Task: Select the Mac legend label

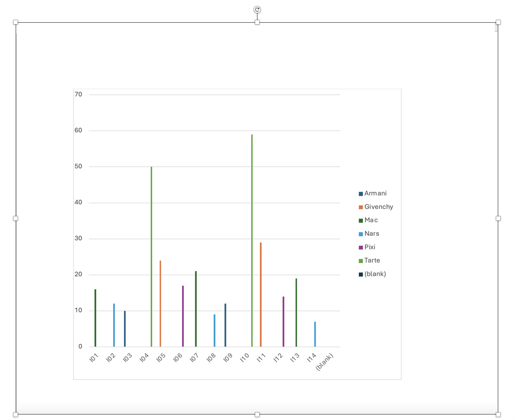Action: tap(371, 220)
